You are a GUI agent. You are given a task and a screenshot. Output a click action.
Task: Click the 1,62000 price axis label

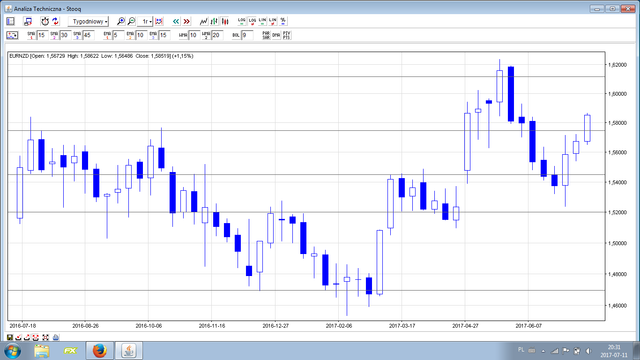tap(618, 65)
